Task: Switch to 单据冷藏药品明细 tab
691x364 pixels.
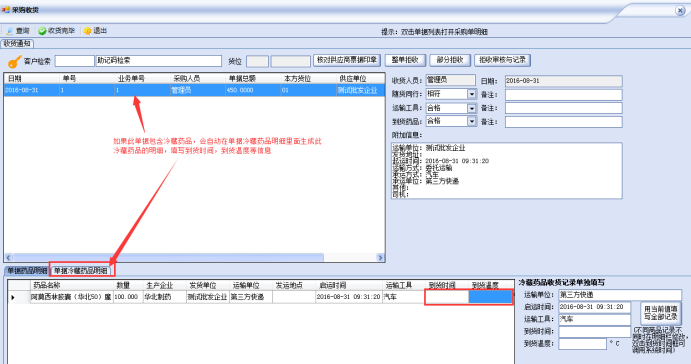Action: [81, 271]
